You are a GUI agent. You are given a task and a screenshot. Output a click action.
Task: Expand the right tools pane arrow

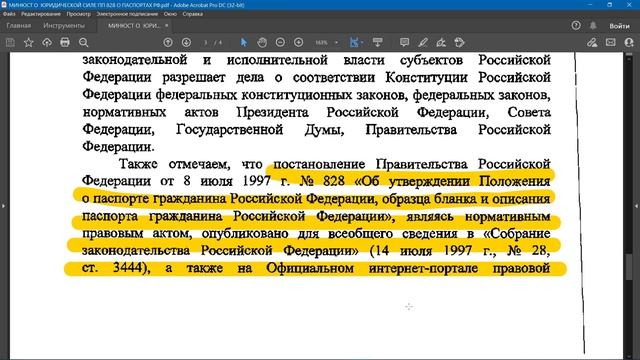[x=636, y=206]
